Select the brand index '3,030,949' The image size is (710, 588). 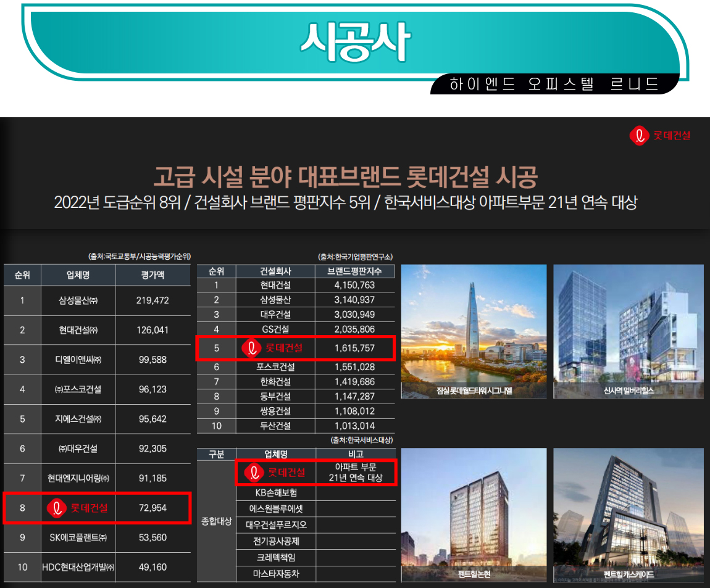pyautogui.click(x=354, y=315)
